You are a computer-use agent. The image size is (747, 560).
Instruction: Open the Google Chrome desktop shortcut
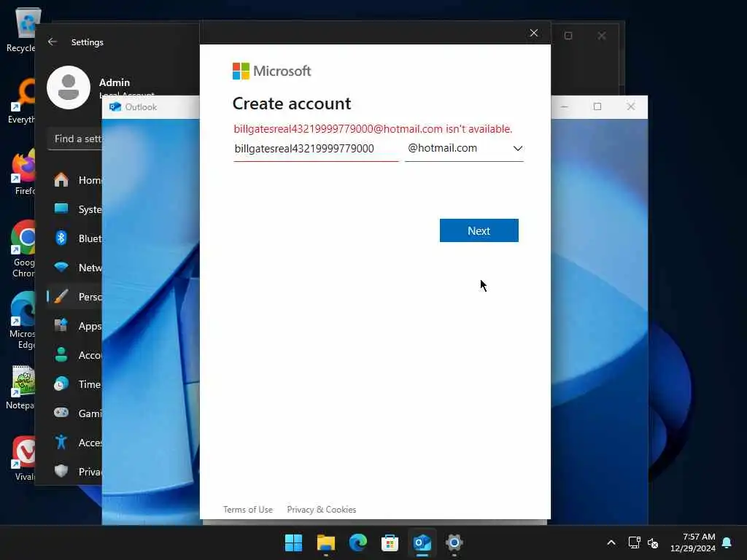point(23,249)
